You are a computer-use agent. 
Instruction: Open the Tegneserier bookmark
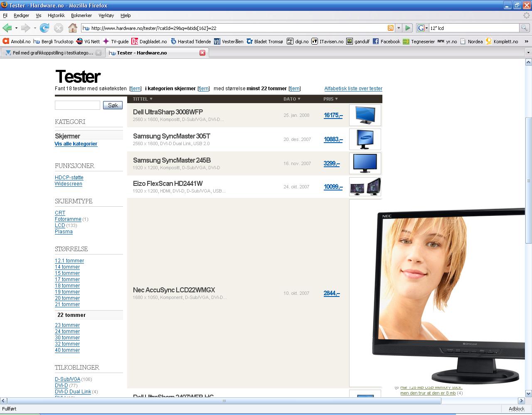[x=419, y=41]
